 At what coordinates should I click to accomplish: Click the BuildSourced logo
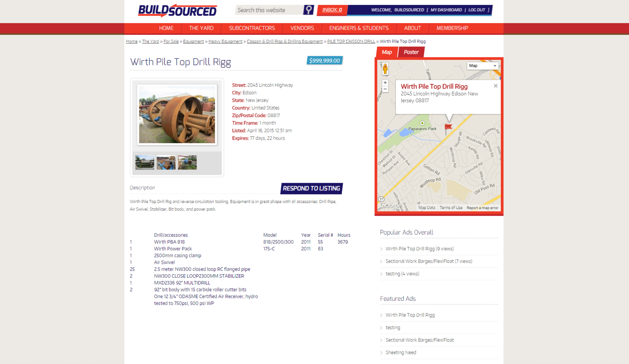tap(177, 11)
